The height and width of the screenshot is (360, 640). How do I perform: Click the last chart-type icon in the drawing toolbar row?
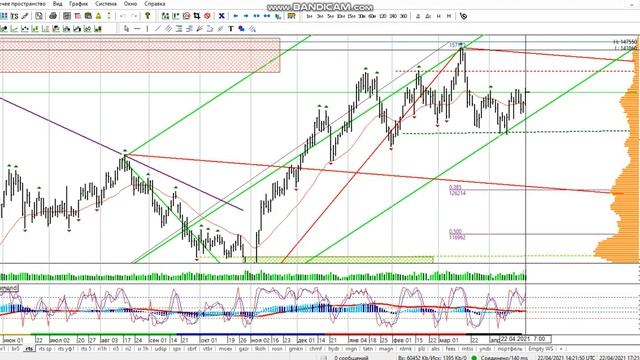98,29
